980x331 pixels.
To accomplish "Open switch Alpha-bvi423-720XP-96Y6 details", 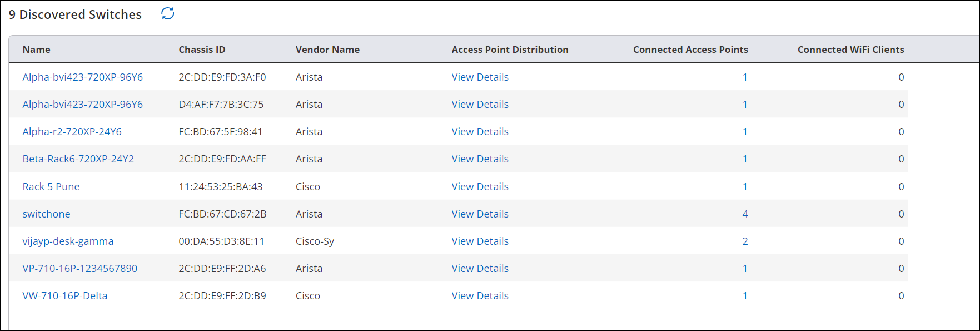I will click(82, 77).
